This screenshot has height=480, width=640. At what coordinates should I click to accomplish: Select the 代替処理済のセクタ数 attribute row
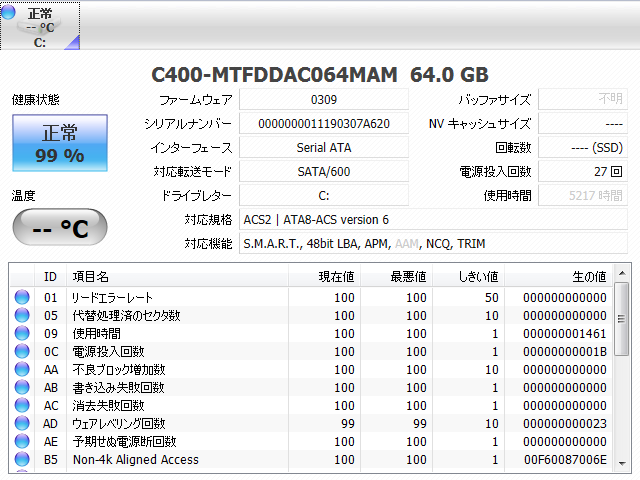(x=311, y=315)
